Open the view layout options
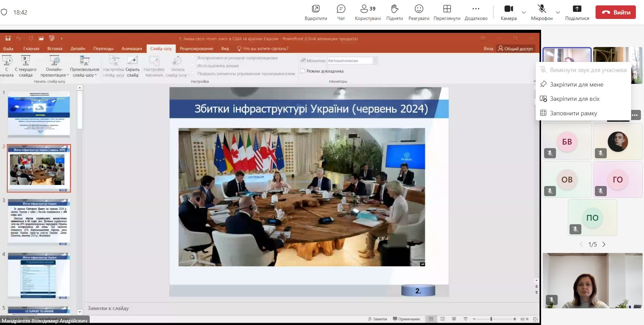Image resolution: width=644 pixels, height=325 pixels. tap(447, 12)
